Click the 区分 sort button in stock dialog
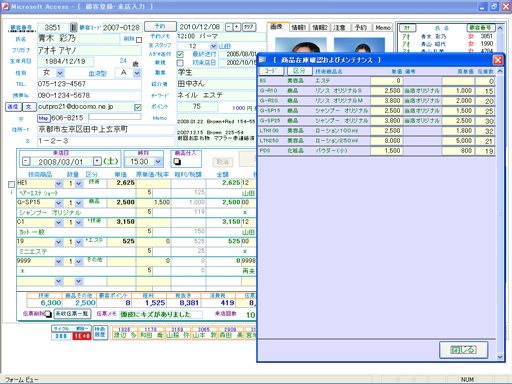This screenshot has width=512, height=384. (299, 71)
